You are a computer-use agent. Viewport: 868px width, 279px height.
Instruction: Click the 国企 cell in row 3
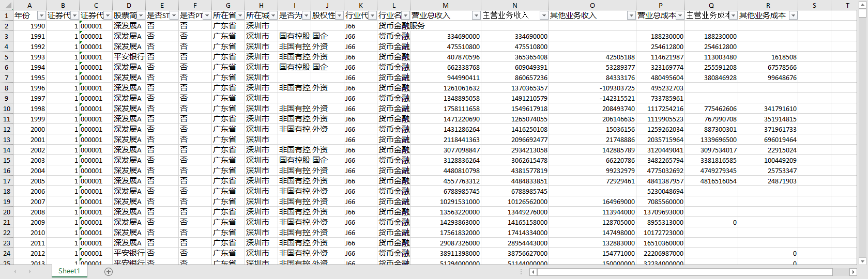coord(327,36)
